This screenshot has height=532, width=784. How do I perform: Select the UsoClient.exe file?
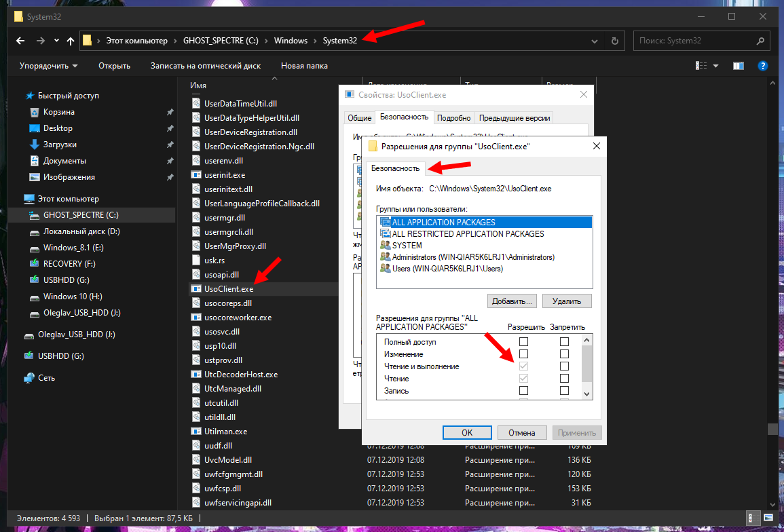pos(229,289)
